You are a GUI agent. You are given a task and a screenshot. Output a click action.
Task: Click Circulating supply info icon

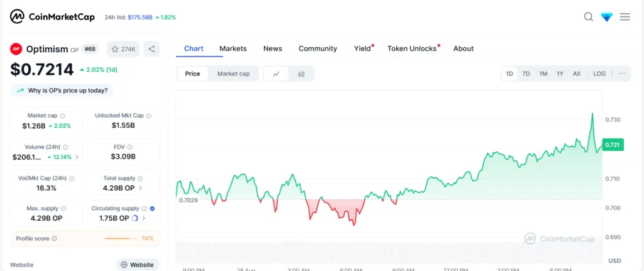pyautogui.click(x=144, y=209)
